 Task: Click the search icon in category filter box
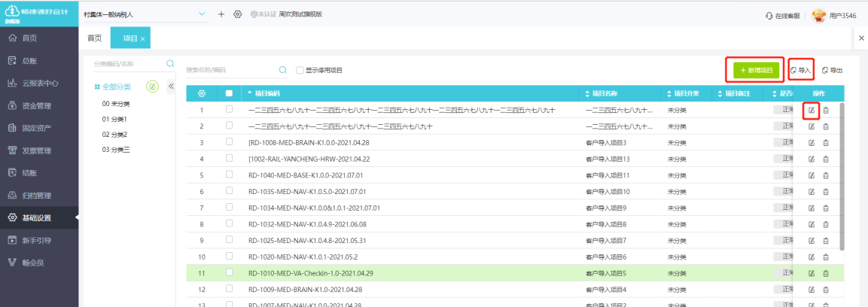[170, 64]
